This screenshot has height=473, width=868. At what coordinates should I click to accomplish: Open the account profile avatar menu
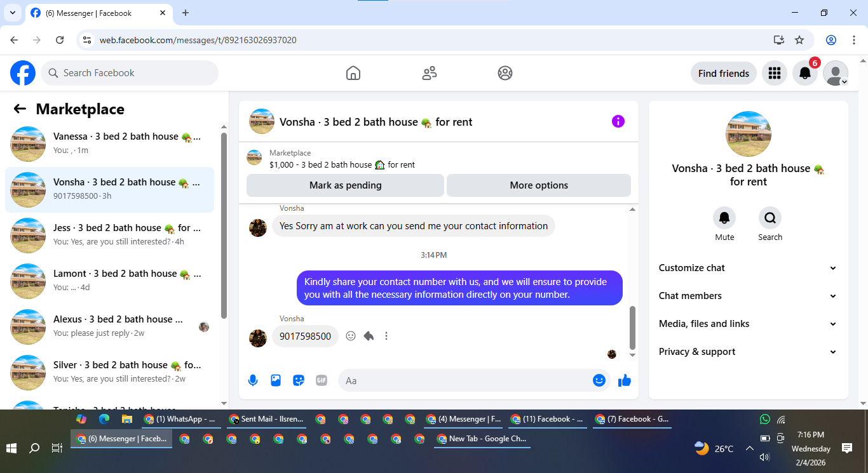click(x=836, y=73)
